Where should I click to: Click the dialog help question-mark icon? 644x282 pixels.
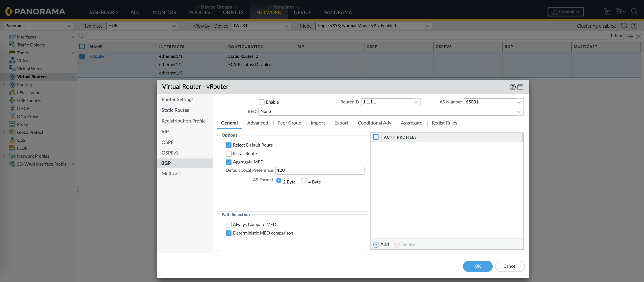[513, 87]
